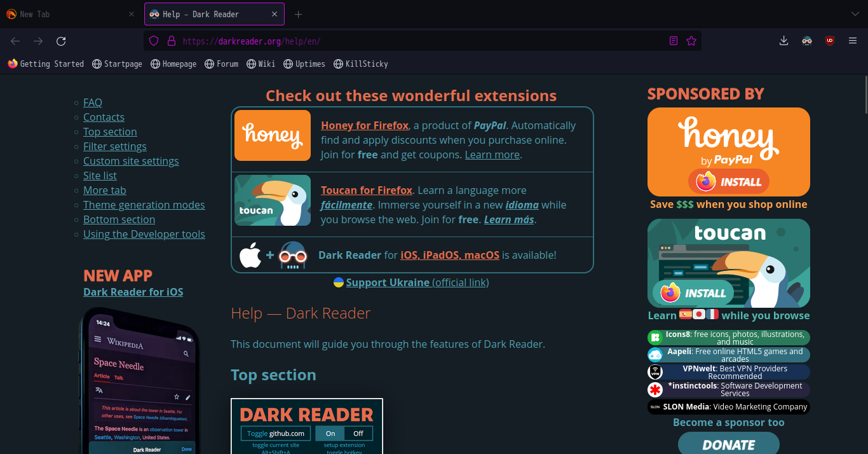Install Toucan from the sponsor banner
Viewport: 868px width, 454px height.
[x=693, y=293]
